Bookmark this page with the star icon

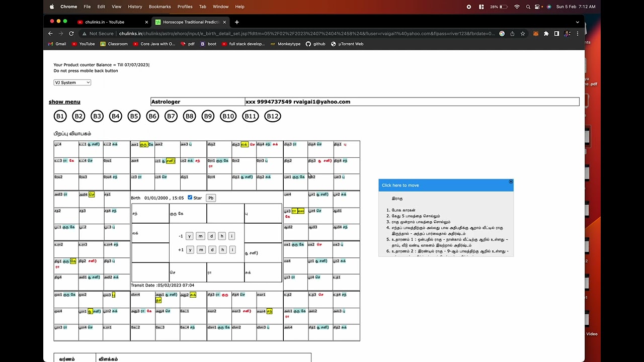(523, 34)
